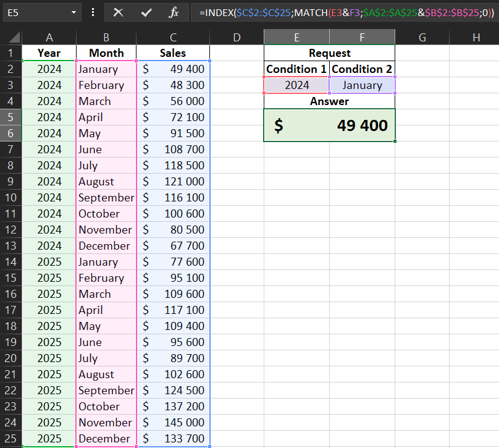Image resolution: width=499 pixels, height=448 pixels.
Task: Select column G header
Action: pyautogui.click(x=422, y=38)
